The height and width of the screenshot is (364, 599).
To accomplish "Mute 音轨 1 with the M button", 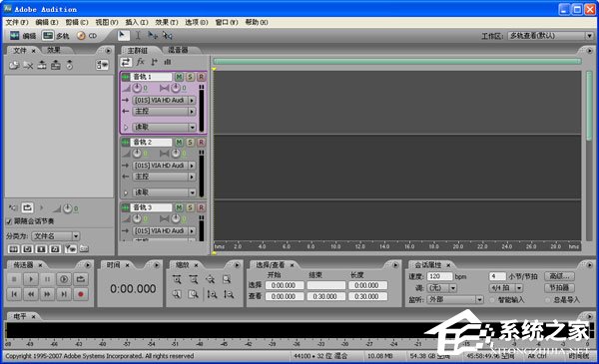I will (x=179, y=77).
